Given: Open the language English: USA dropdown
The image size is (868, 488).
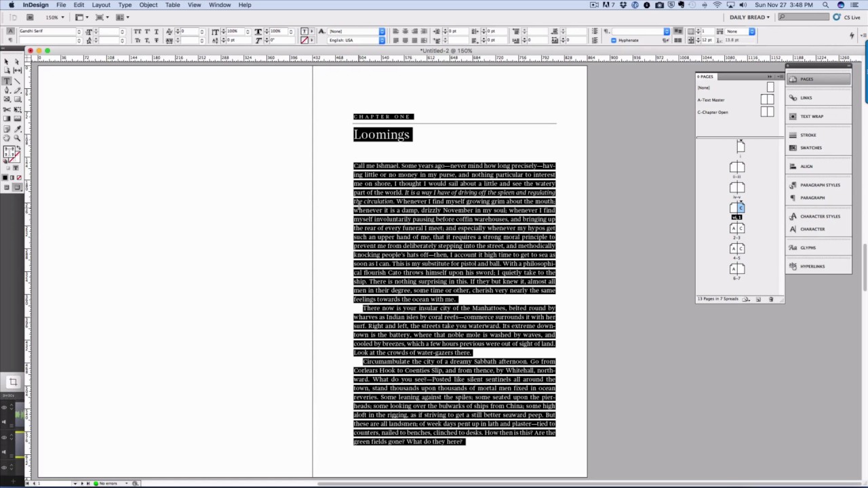Looking at the screenshot, I should tap(382, 40).
